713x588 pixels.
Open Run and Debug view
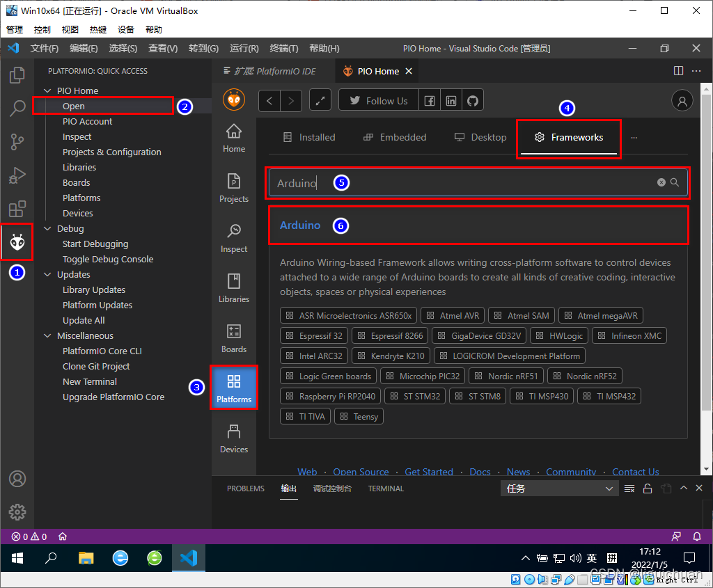coord(17,175)
